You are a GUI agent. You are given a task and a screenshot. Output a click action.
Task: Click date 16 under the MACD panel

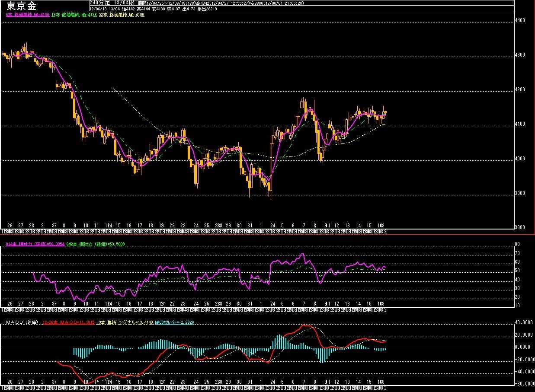point(129,382)
